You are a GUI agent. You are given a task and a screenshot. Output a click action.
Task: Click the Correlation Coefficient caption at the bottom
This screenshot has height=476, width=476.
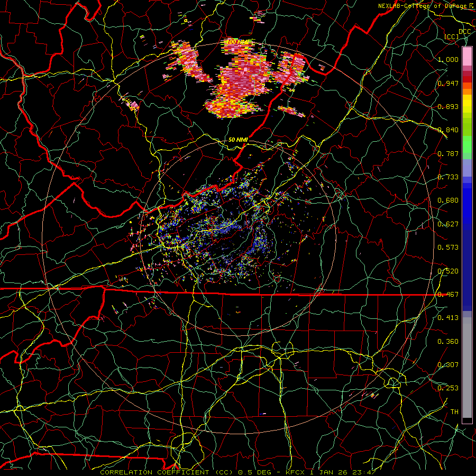(237, 472)
